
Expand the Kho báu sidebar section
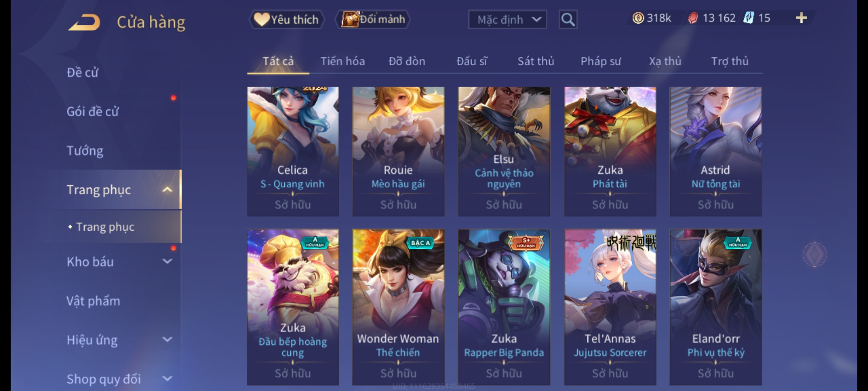tap(167, 261)
